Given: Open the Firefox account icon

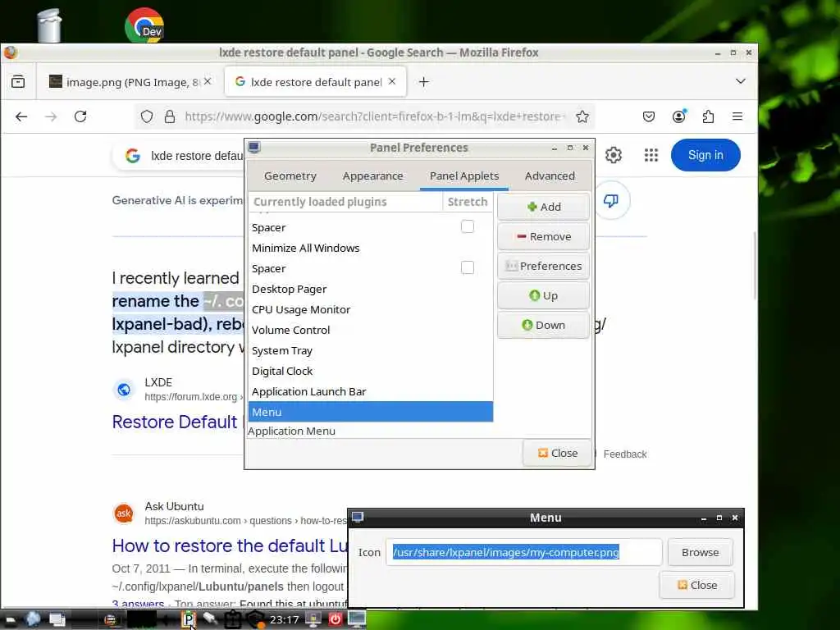Looking at the screenshot, I should click(x=678, y=116).
